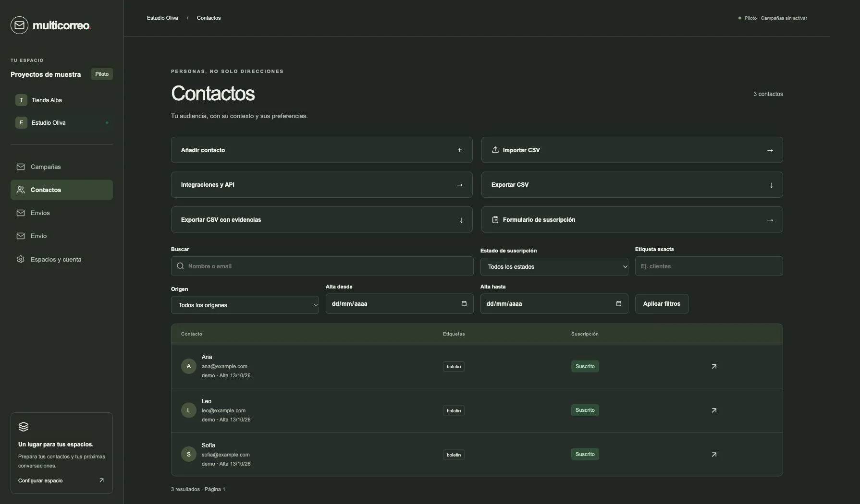The width and height of the screenshot is (860, 504).
Task: Click sofia@example.com email text
Action: point(226,455)
